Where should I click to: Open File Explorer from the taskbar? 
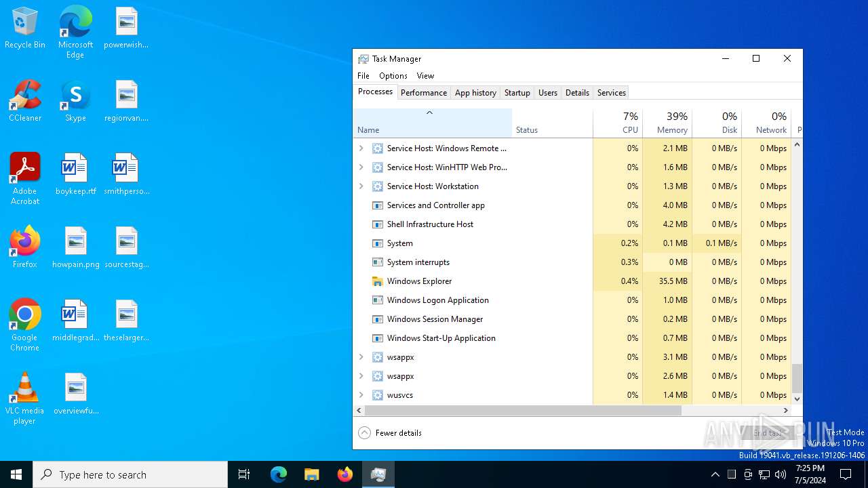point(312,474)
